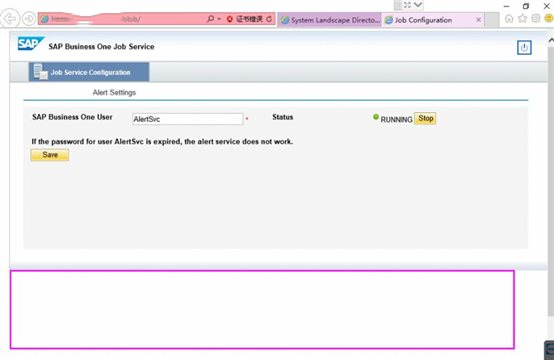This screenshot has width=554, height=360.
Task: Click the certificate error warning in address bar
Action: [x=245, y=19]
